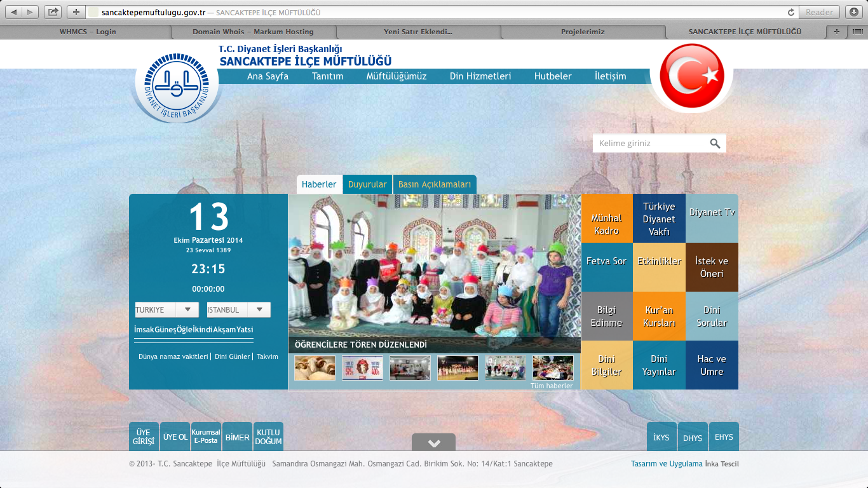Screen dimensions: 868x488
Task: Open the Safari downloads icon
Action: pyautogui.click(x=855, y=12)
